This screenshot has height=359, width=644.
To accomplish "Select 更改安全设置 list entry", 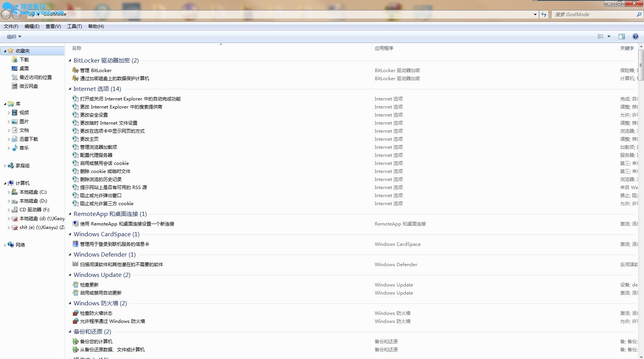I will 94,115.
